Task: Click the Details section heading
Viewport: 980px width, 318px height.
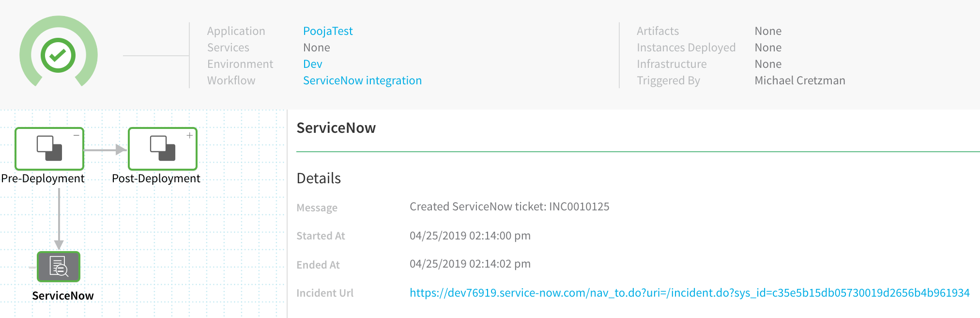Action: [x=319, y=178]
